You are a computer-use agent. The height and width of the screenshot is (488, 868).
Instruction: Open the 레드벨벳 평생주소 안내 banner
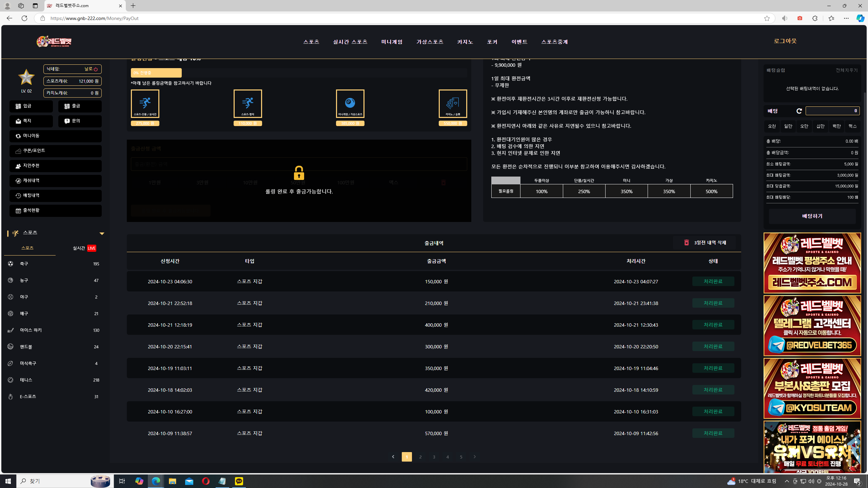tap(812, 263)
